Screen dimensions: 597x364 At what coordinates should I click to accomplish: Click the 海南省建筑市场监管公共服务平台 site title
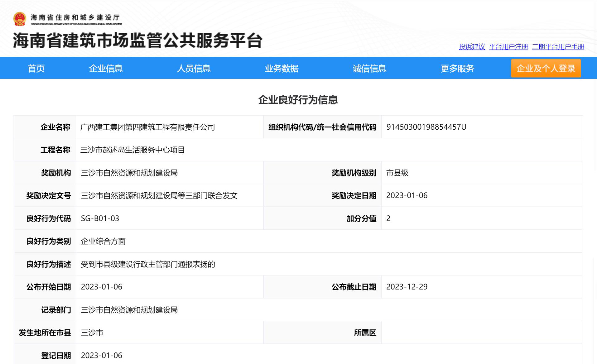pyautogui.click(x=137, y=41)
